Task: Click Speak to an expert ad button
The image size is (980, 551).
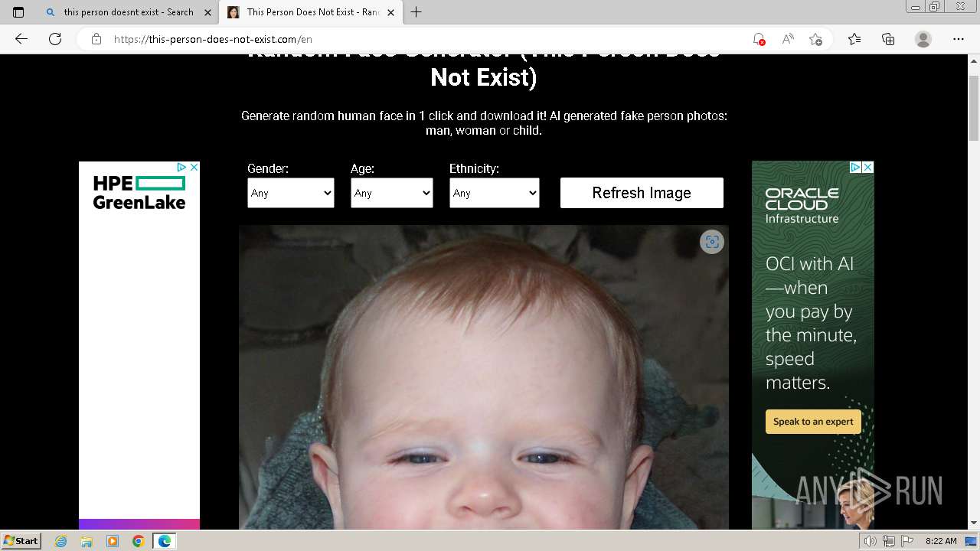Action: pos(813,422)
